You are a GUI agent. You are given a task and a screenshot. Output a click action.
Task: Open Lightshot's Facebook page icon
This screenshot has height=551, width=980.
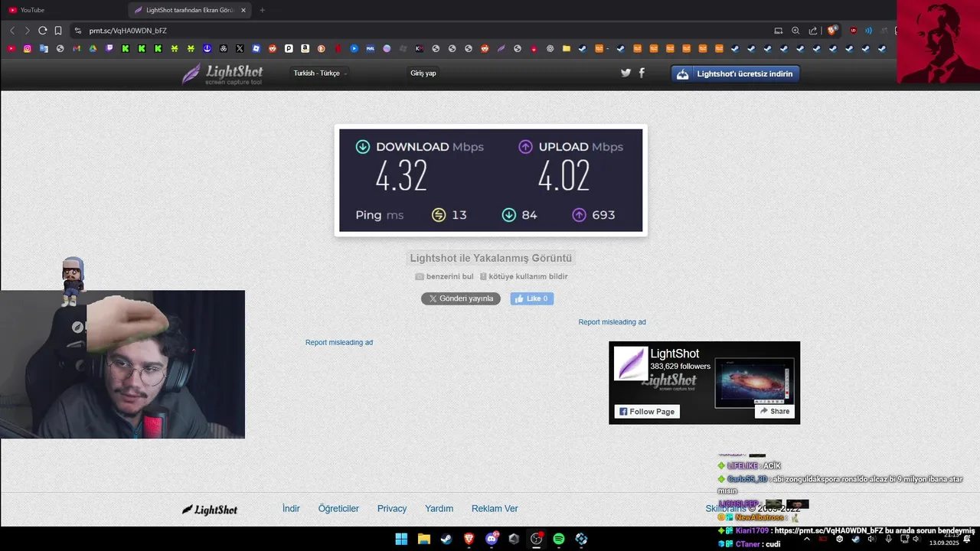click(x=642, y=73)
